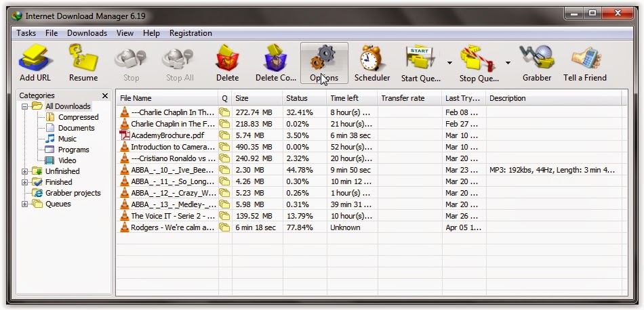
Task: Select the Video category
Action: 67,160
